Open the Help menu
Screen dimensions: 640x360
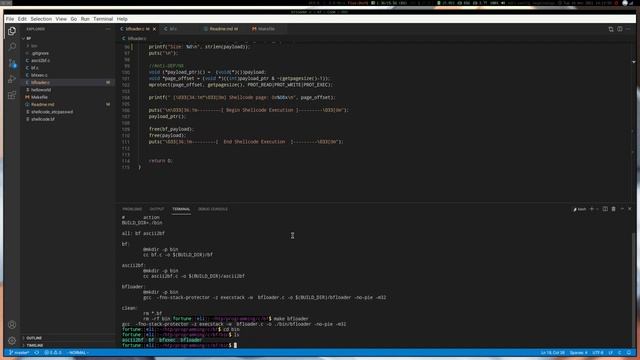coord(122,19)
